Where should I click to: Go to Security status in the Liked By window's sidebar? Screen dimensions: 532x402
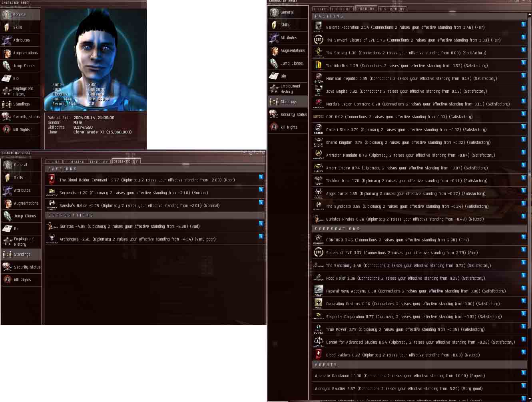tap(288, 114)
